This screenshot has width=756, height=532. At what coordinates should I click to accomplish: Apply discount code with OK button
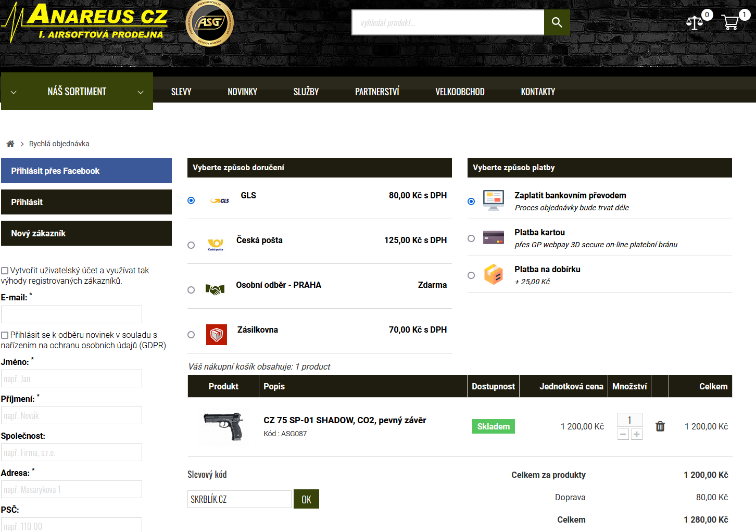point(306,499)
